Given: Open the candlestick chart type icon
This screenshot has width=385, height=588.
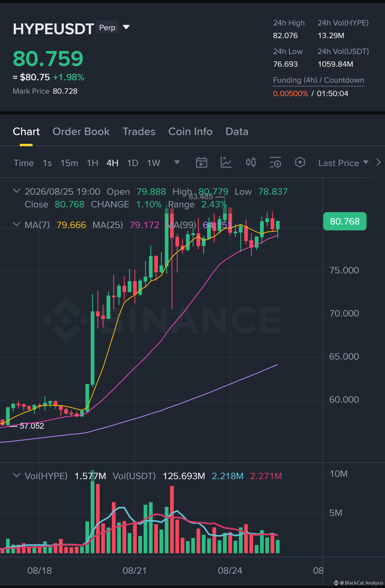Looking at the screenshot, I should point(251,162).
